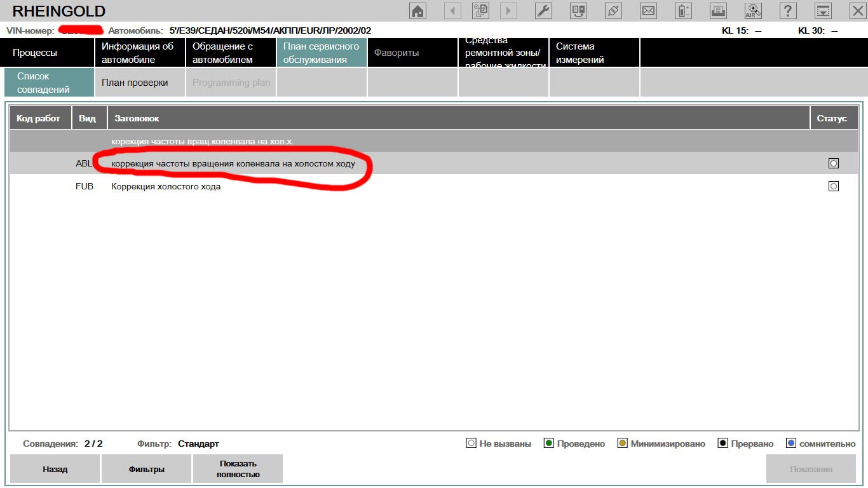Image resolution: width=868 pixels, height=488 pixels.
Task: Check battery status icon
Action: click(x=683, y=11)
